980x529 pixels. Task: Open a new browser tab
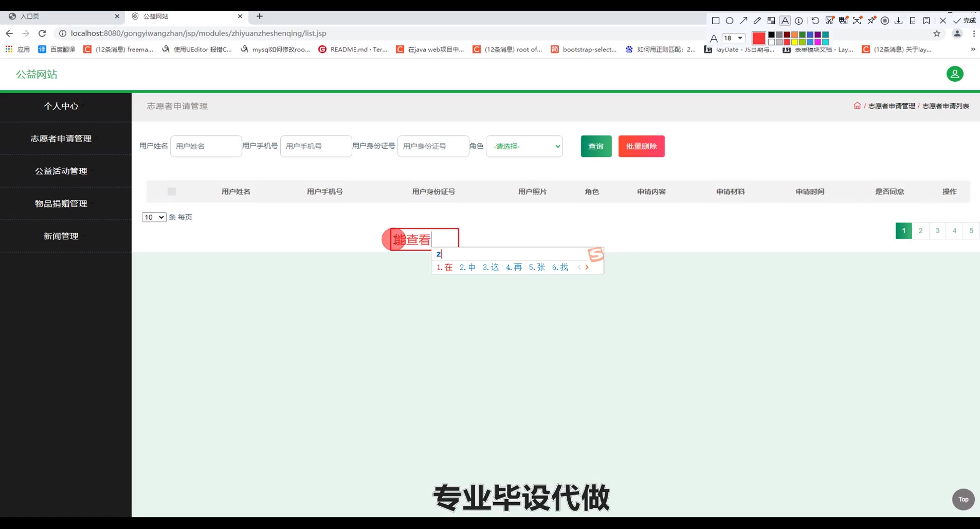click(260, 16)
